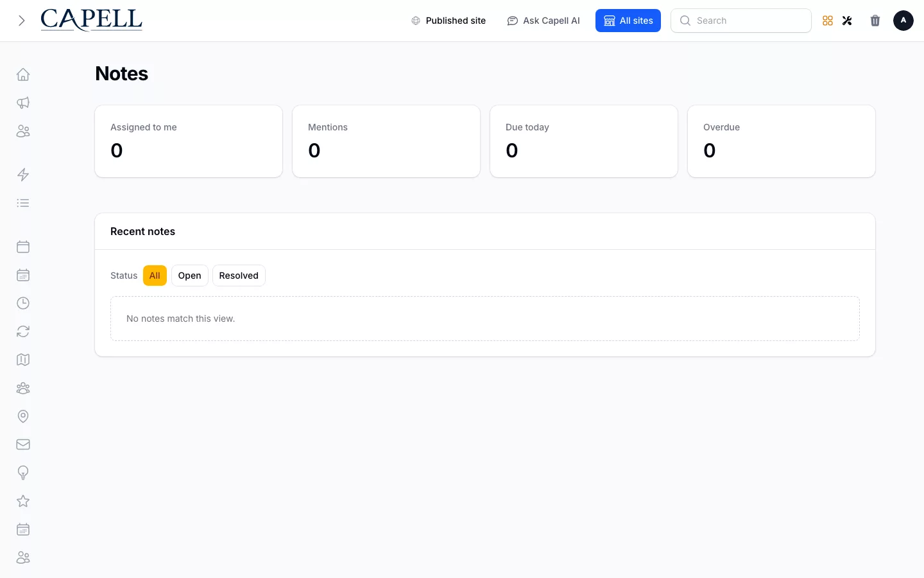Open the envelope mail icon
Screen dimensions: 924x578
click(23, 444)
